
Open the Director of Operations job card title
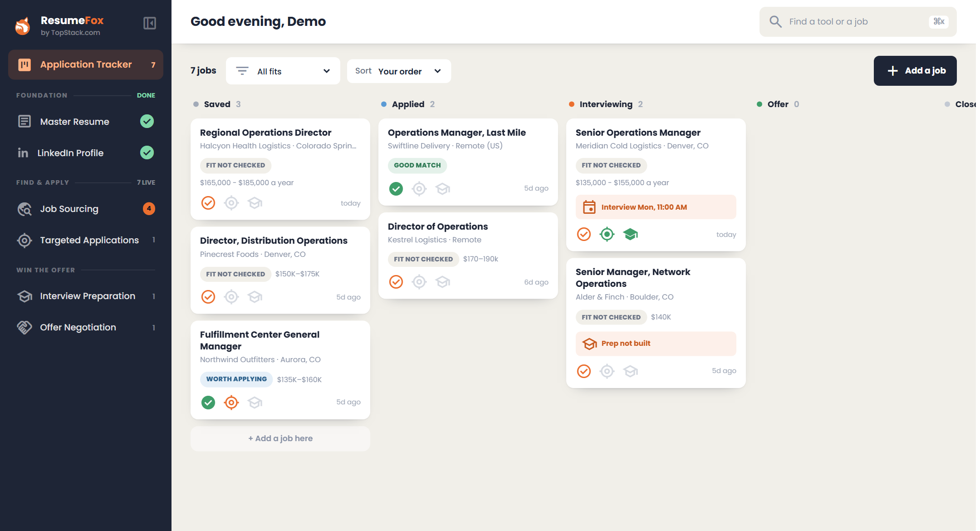coord(438,226)
